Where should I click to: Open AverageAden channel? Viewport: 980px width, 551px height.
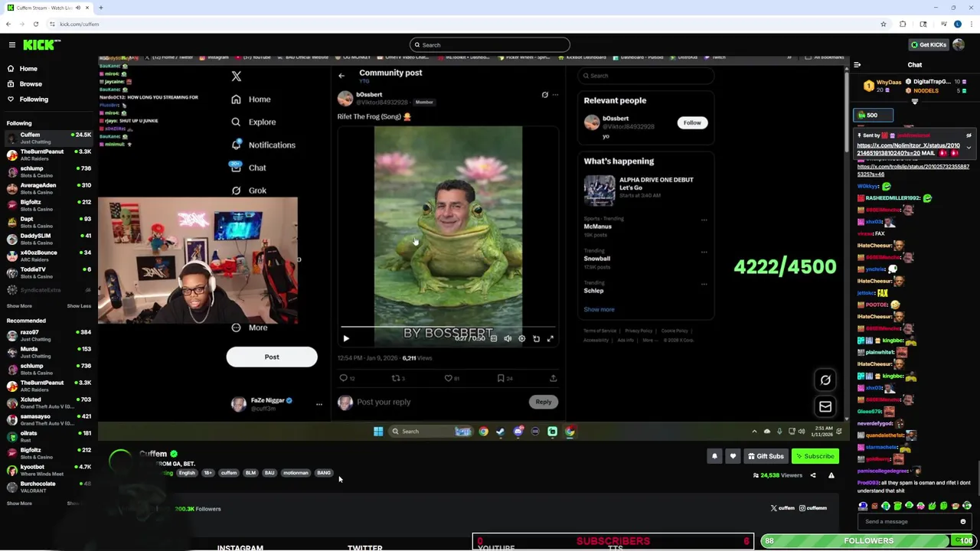pos(47,188)
